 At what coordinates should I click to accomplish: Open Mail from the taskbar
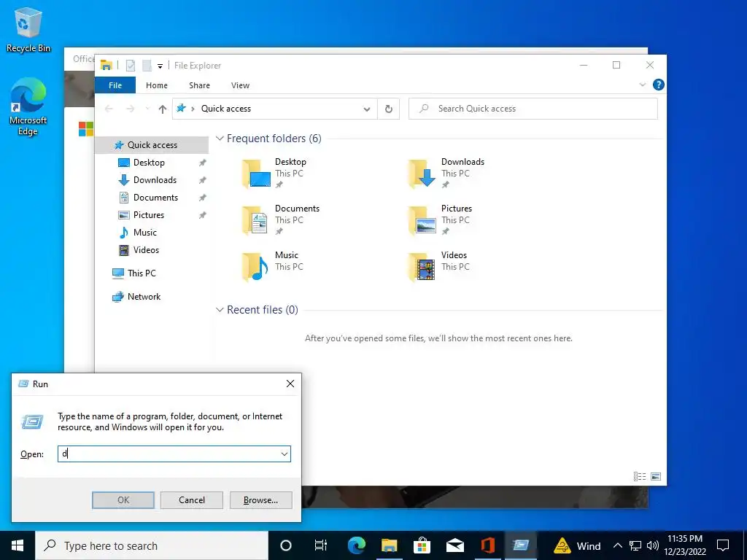[x=455, y=545]
